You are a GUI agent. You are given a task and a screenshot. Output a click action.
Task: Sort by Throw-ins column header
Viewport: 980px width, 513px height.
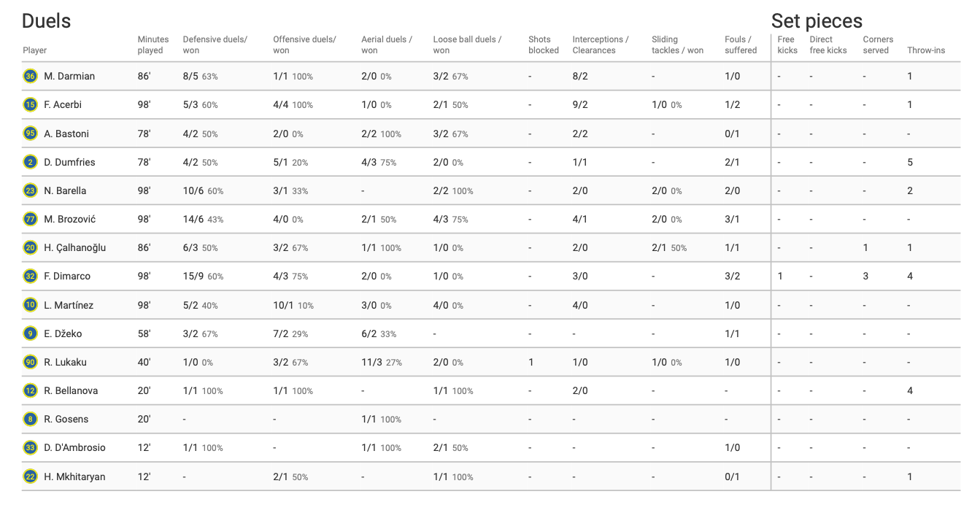pos(925,50)
